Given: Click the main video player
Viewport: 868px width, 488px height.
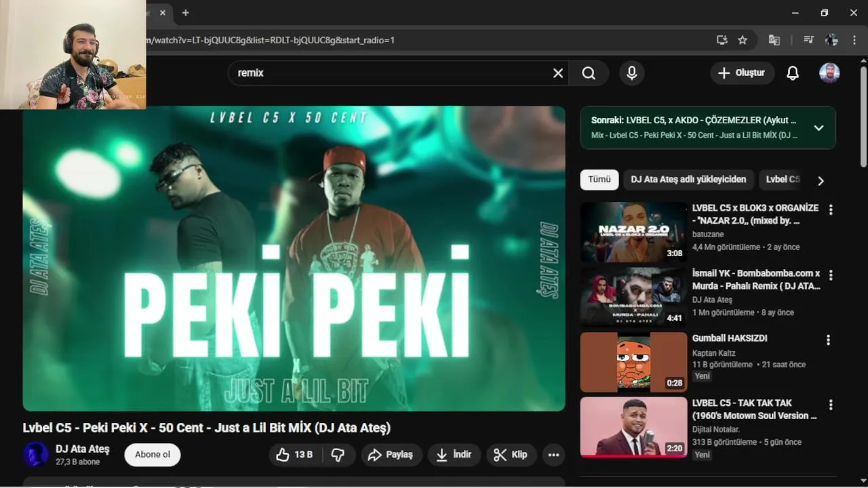Looking at the screenshot, I should click(294, 258).
